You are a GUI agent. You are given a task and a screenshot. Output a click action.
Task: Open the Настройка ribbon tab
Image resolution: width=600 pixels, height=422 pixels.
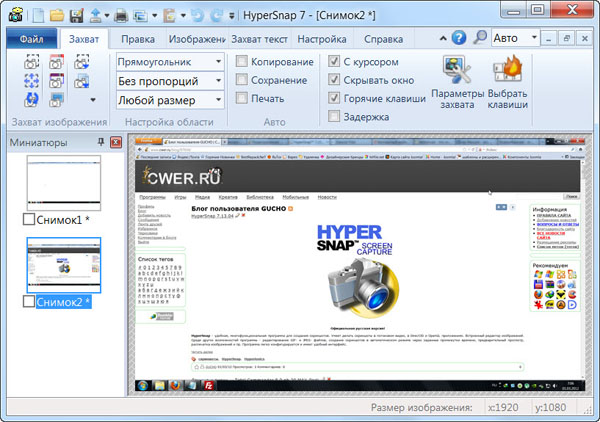pos(322,39)
